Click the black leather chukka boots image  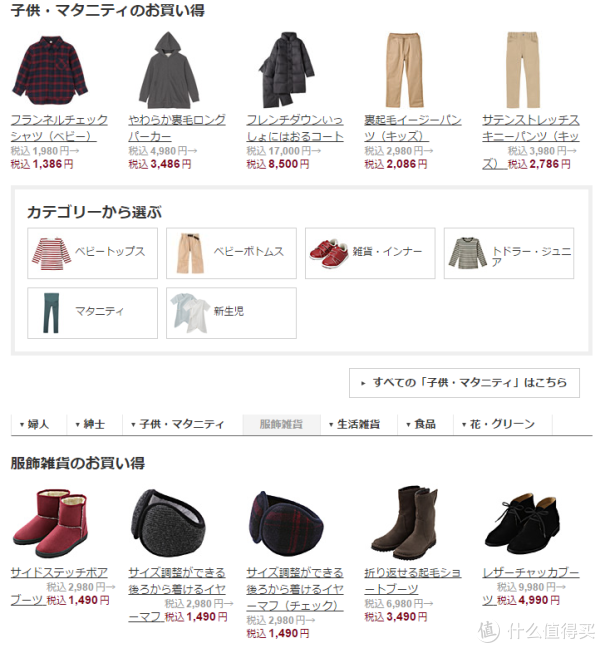point(522,522)
